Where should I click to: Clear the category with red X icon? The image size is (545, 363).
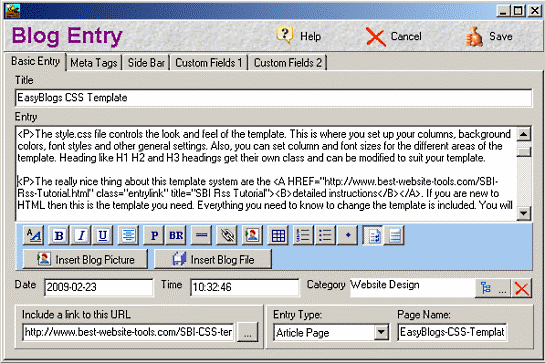521,288
